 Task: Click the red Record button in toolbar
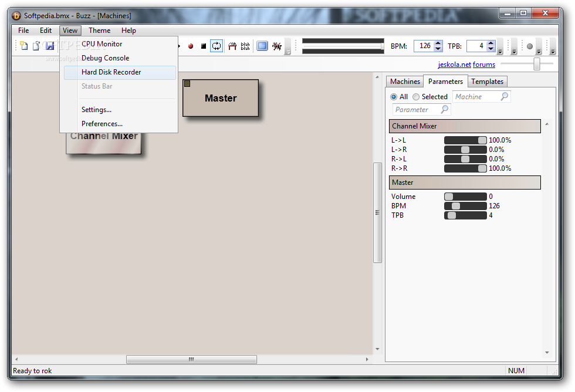(191, 46)
